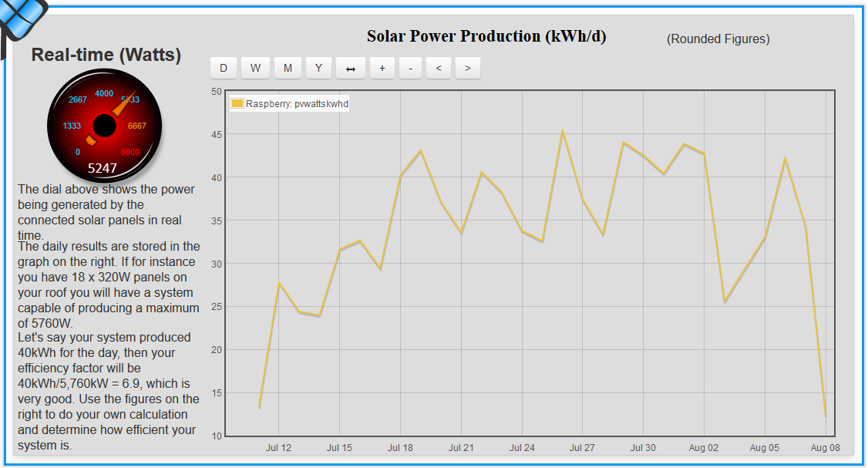The image size is (868, 468).
Task: Click the 25 y-axis label
Action: pyautogui.click(x=217, y=307)
